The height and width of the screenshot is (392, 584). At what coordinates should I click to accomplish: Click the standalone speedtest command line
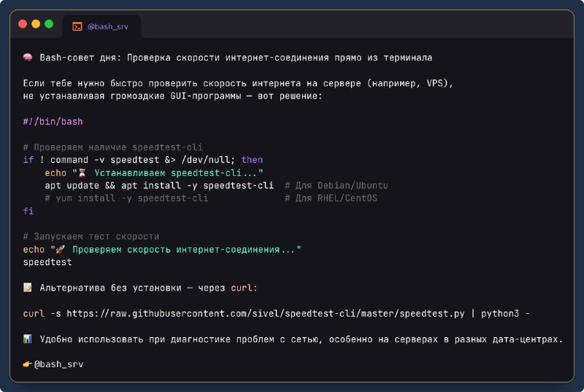pyautogui.click(x=47, y=262)
